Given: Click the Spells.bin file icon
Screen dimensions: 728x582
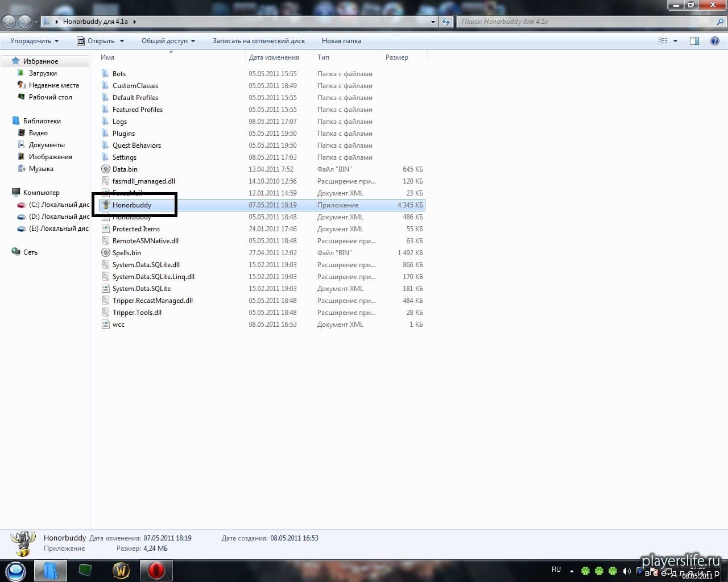Looking at the screenshot, I should point(105,253).
